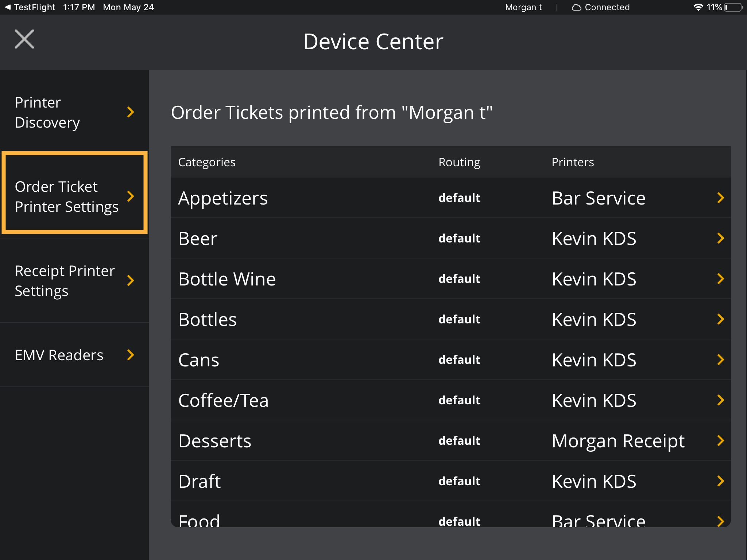Tap the arrow beside EMV Readers
The height and width of the screenshot is (560, 747).
point(131,355)
